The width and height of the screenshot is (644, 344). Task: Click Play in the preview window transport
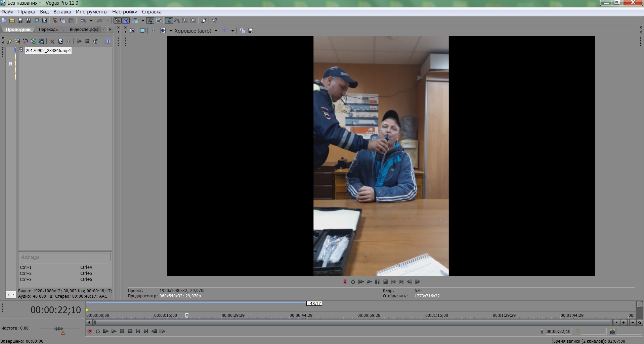point(369,282)
